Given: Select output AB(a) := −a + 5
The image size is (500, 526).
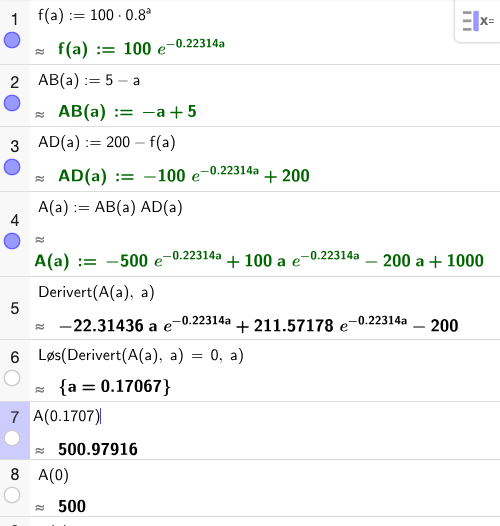Looking at the screenshot, I should [127, 111].
